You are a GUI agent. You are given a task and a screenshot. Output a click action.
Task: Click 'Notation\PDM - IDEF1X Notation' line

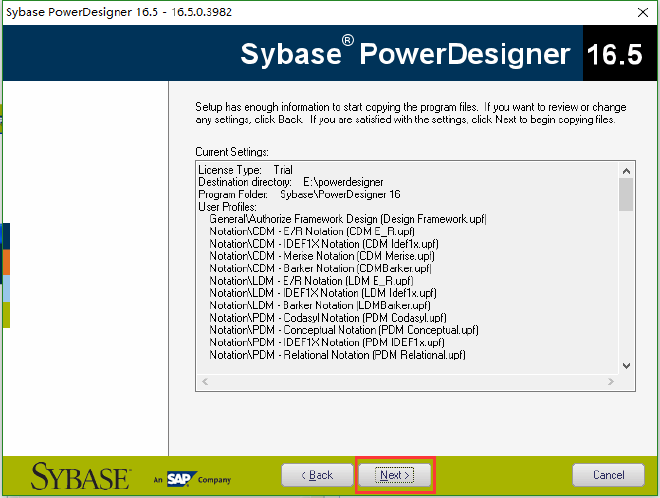[327, 342]
